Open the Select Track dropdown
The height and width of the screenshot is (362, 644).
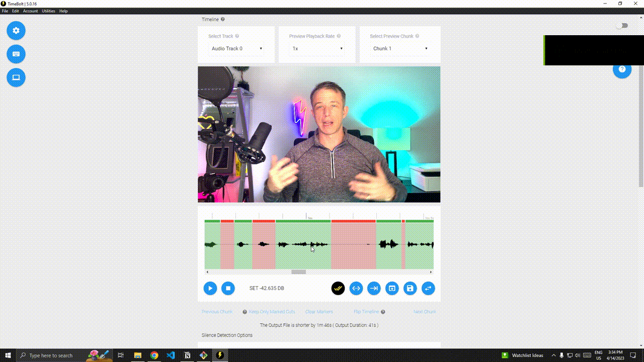(x=236, y=49)
